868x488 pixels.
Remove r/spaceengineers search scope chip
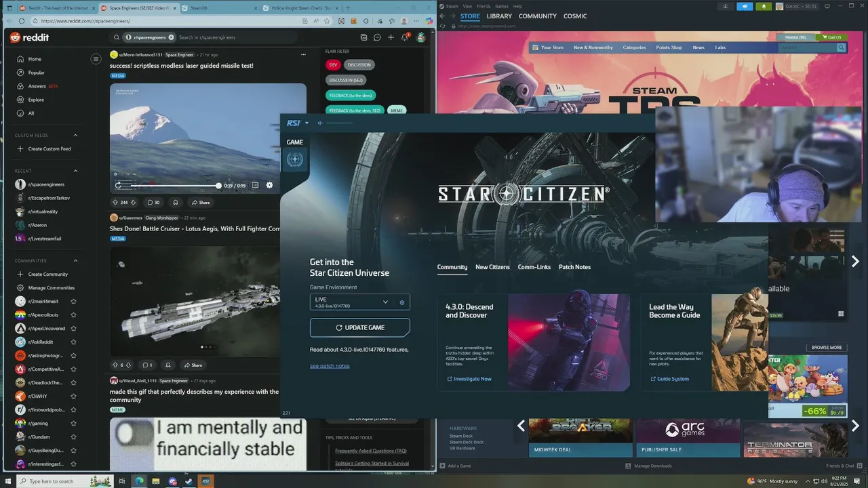point(171,37)
